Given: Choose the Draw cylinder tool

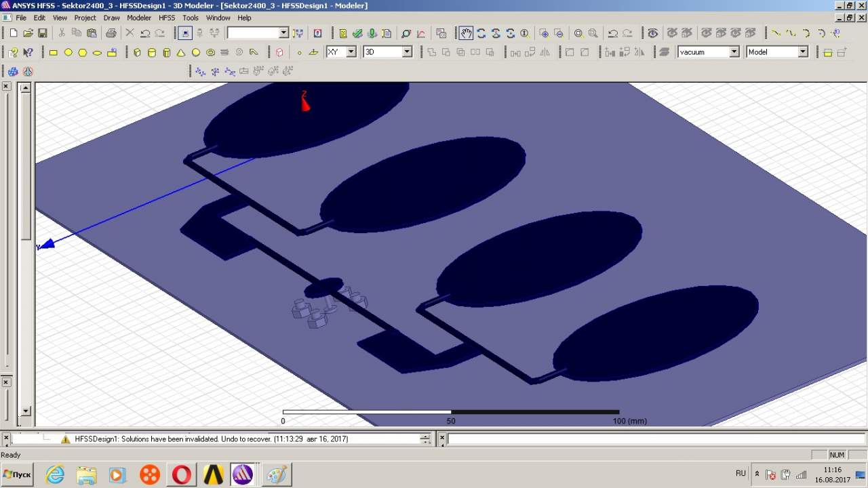Looking at the screenshot, I should (x=152, y=52).
